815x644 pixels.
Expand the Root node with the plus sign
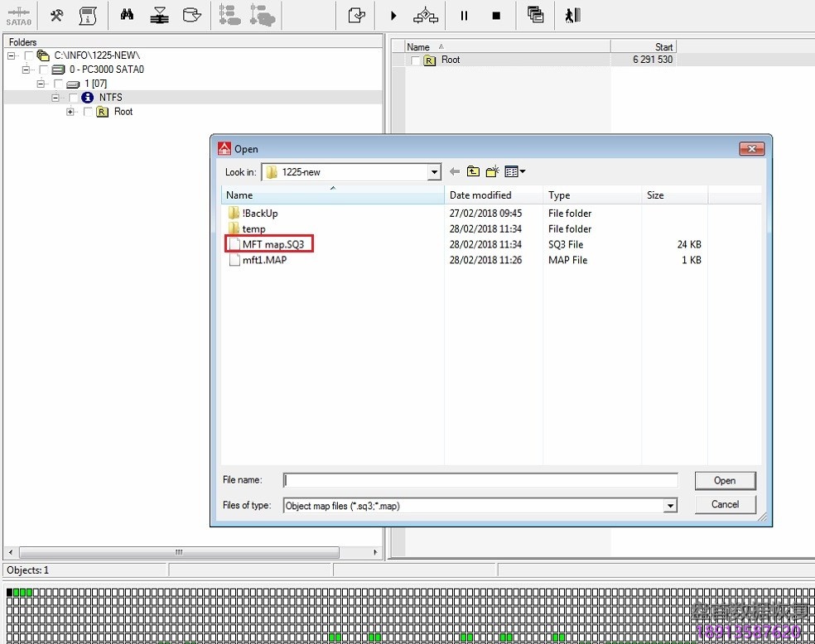70,111
